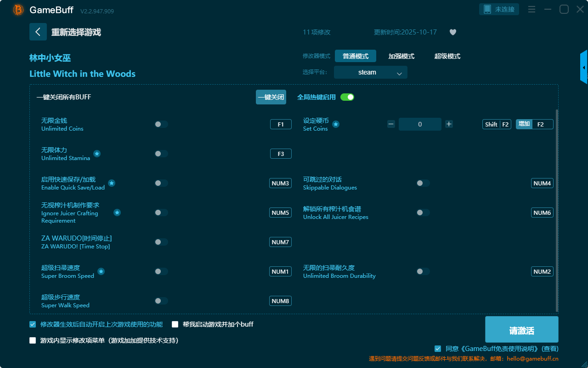Viewport: 588px width, 368px height.
Task: Click the GameBuff logo icon
Action: [x=18, y=10]
